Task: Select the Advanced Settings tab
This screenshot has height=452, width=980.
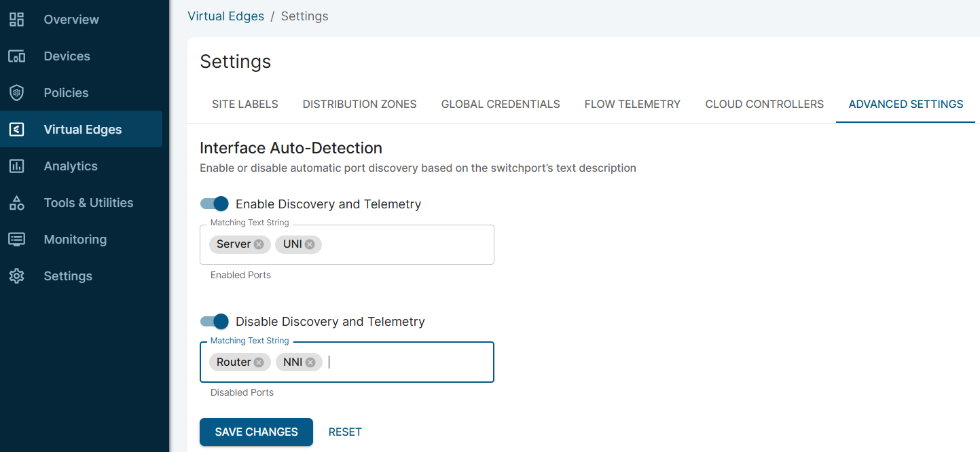Action: (x=906, y=105)
